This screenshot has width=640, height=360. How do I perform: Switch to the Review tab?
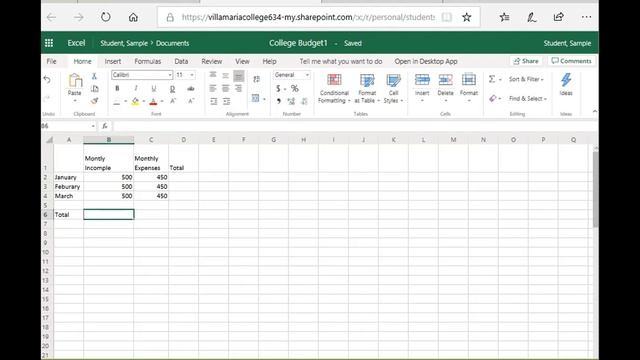tap(212, 61)
